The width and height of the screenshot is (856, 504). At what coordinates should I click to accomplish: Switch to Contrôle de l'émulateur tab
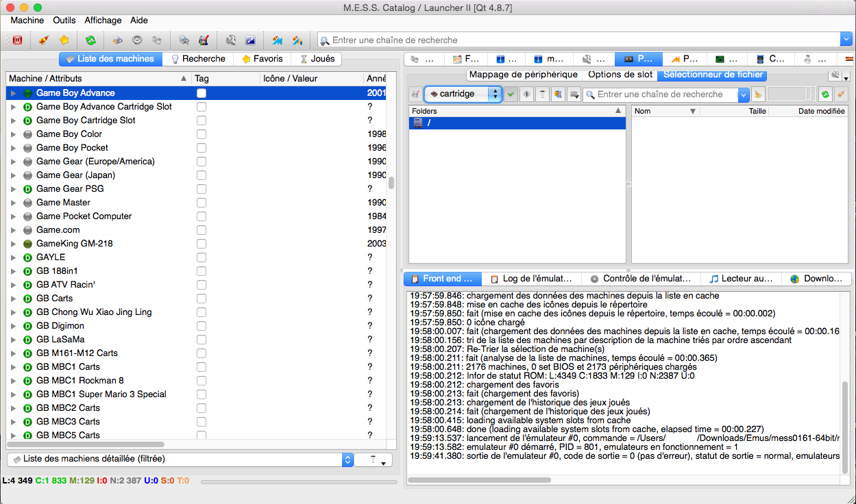point(641,279)
